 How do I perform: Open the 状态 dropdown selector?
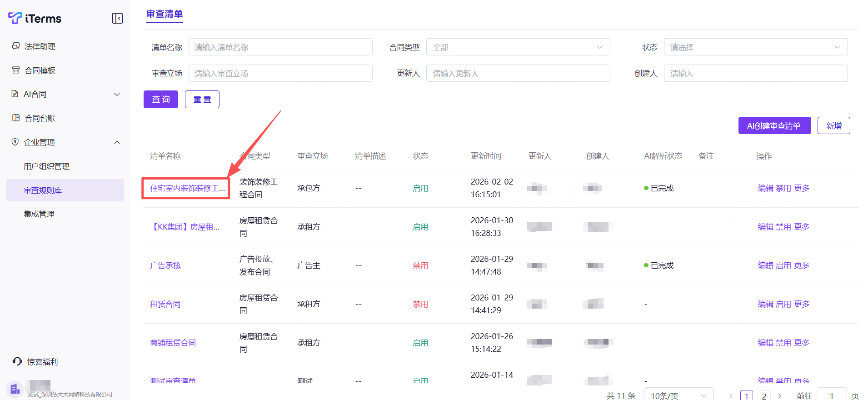(755, 47)
